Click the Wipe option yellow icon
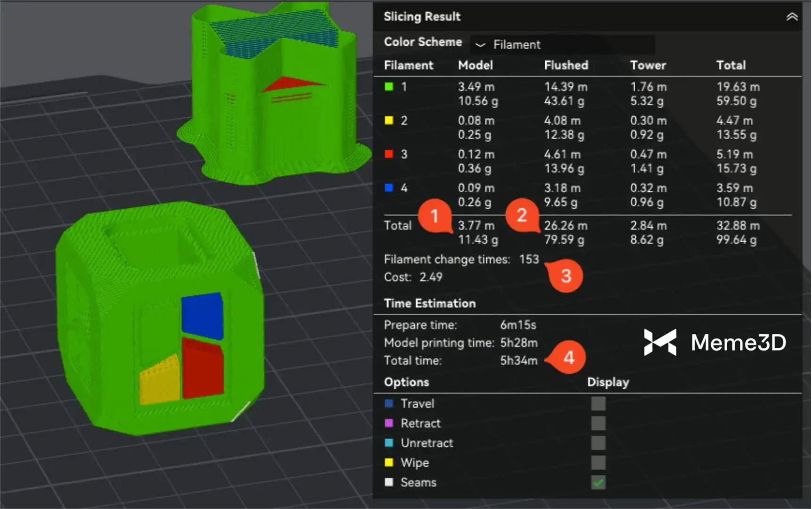Screen dimensions: 812x509 point(389,462)
